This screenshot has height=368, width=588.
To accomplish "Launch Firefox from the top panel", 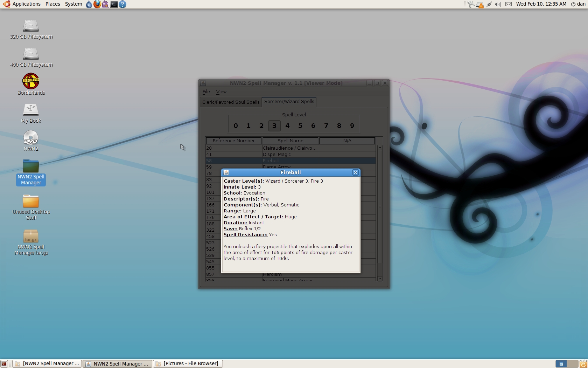I will click(x=97, y=4).
